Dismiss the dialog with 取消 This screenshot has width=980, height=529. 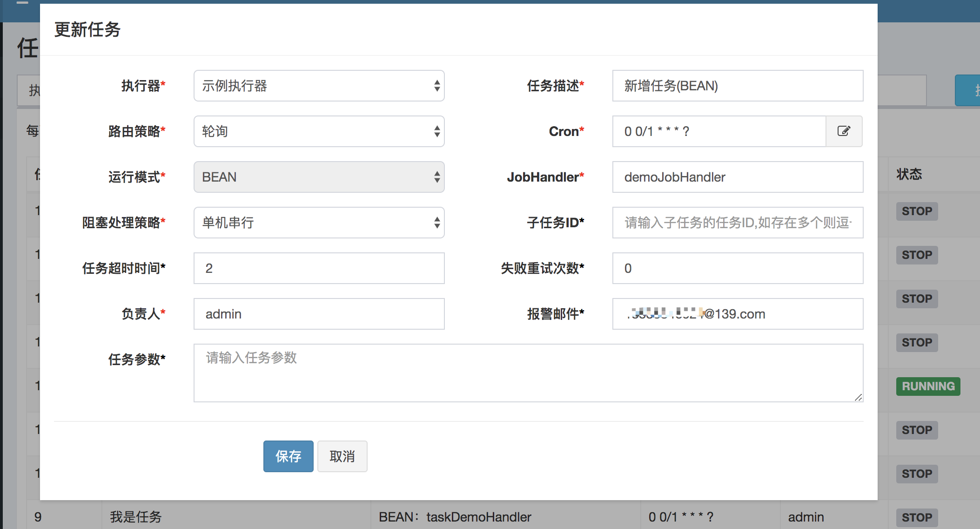[x=342, y=456]
